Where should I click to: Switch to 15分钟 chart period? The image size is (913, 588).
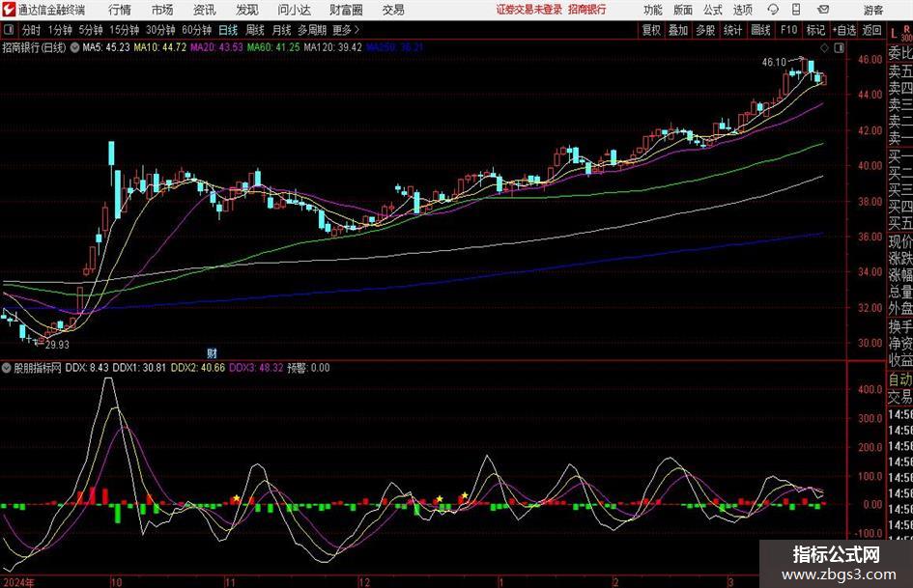tap(124, 30)
